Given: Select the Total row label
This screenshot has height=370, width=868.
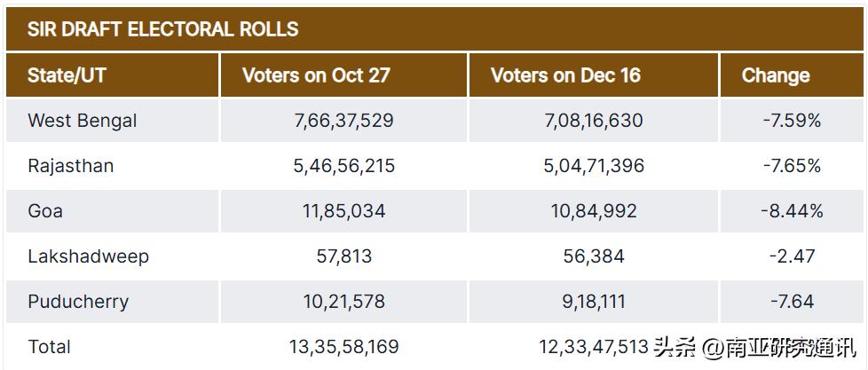Looking at the screenshot, I should (x=50, y=347).
